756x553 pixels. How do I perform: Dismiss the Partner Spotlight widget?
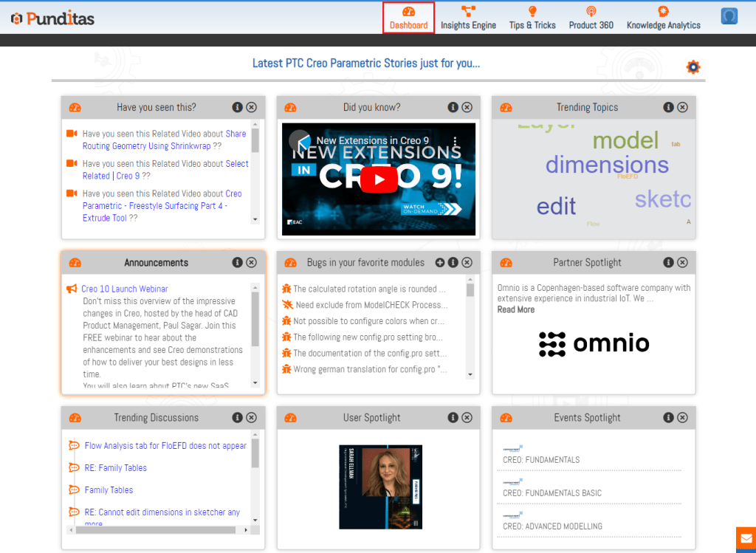coord(682,262)
